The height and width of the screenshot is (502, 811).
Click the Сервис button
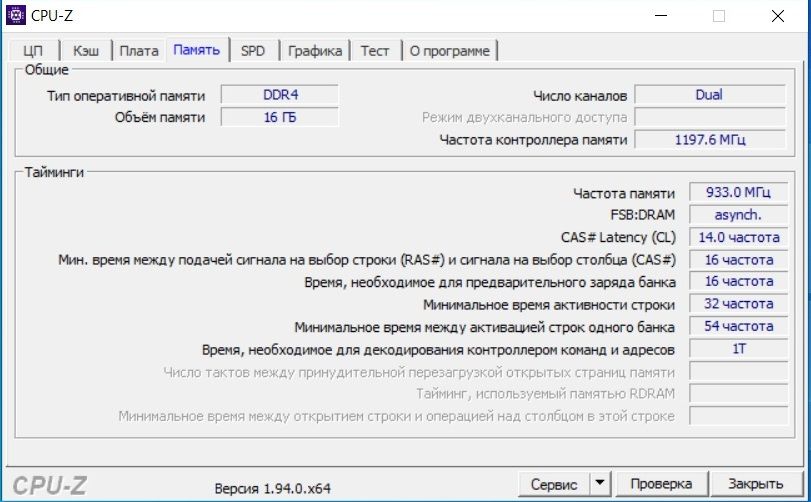click(x=553, y=484)
